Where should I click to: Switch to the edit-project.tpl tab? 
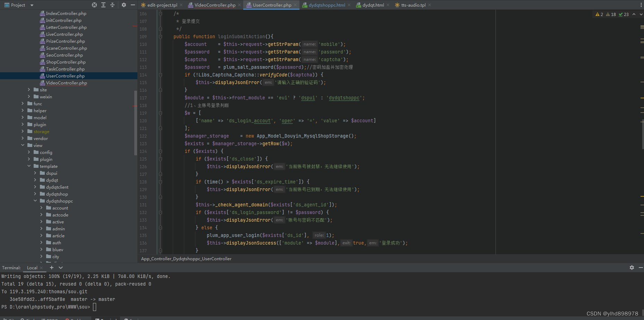(159, 5)
